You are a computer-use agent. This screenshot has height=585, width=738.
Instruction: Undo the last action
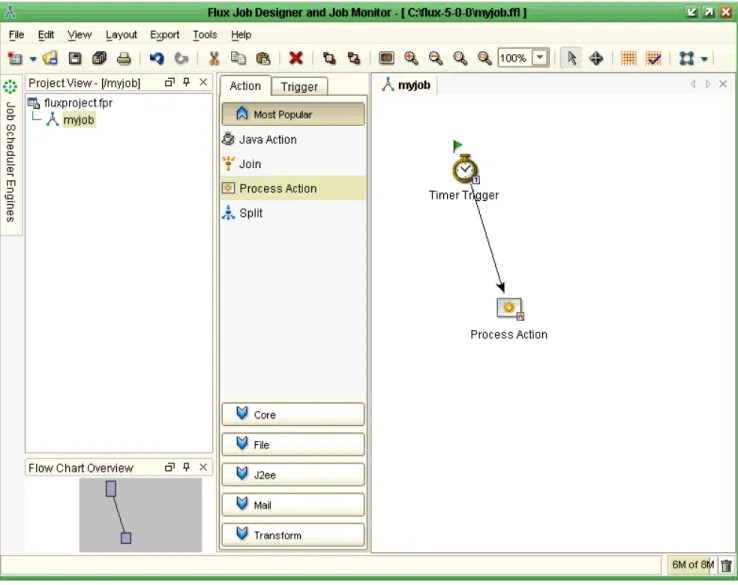pos(157,58)
